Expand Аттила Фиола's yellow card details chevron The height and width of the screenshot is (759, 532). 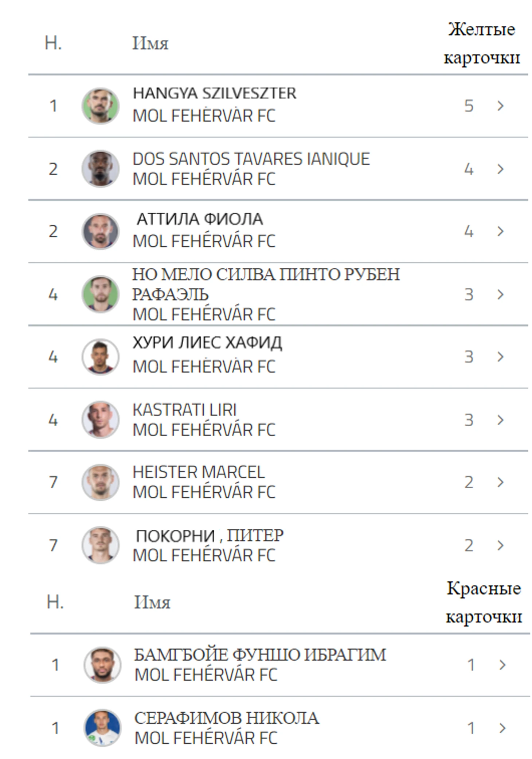(500, 231)
